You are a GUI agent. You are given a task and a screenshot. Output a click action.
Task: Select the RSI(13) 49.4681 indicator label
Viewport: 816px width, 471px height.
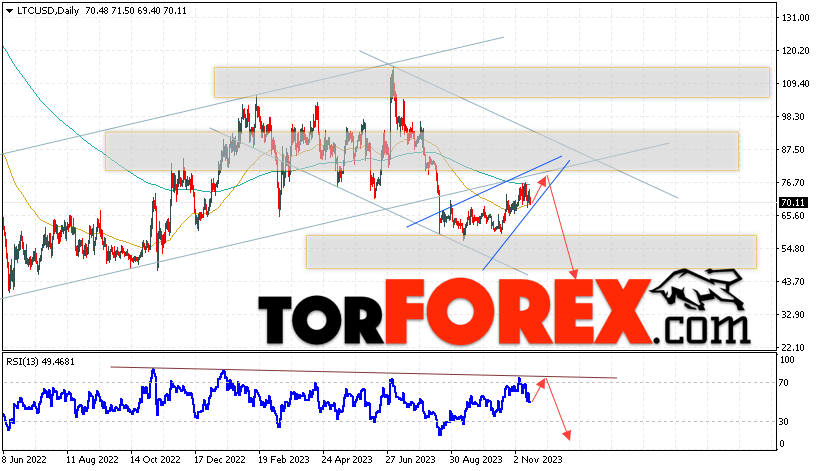coord(40,361)
